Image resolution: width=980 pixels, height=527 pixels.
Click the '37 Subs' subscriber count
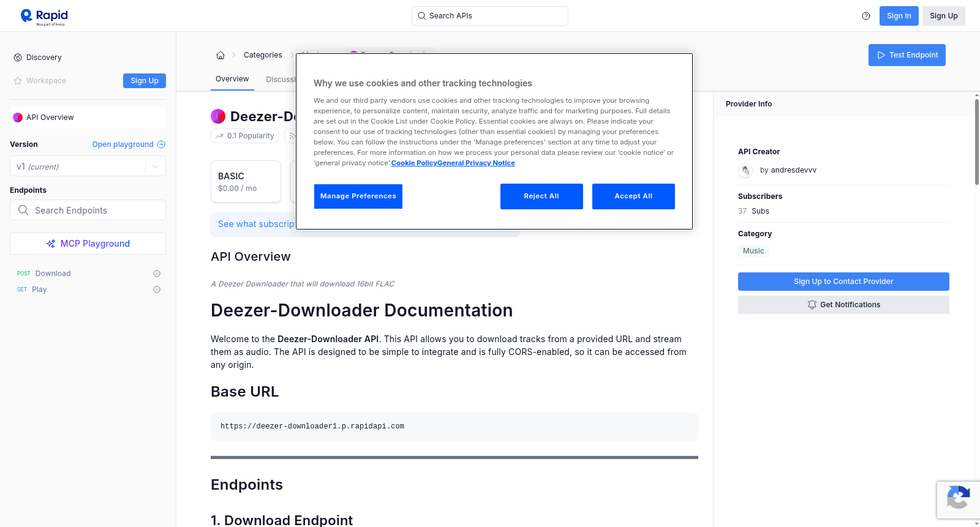(753, 211)
